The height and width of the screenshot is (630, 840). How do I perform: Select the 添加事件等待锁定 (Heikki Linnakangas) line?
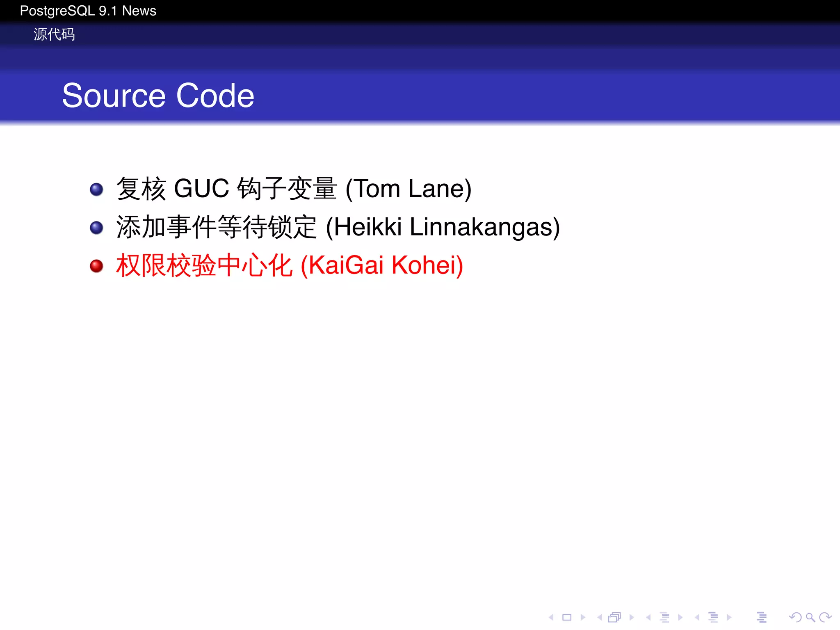pyautogui.click(x=338, y=227)
